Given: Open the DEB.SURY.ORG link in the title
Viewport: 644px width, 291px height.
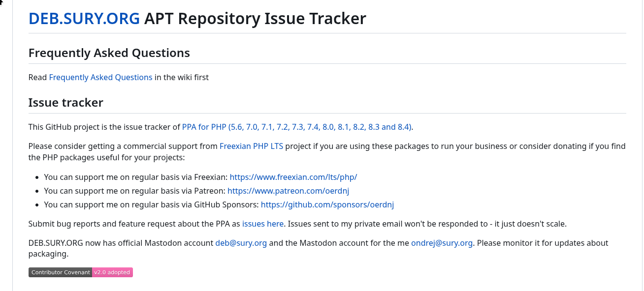Looking at the screenshot, I should click(x=84, y=19).
